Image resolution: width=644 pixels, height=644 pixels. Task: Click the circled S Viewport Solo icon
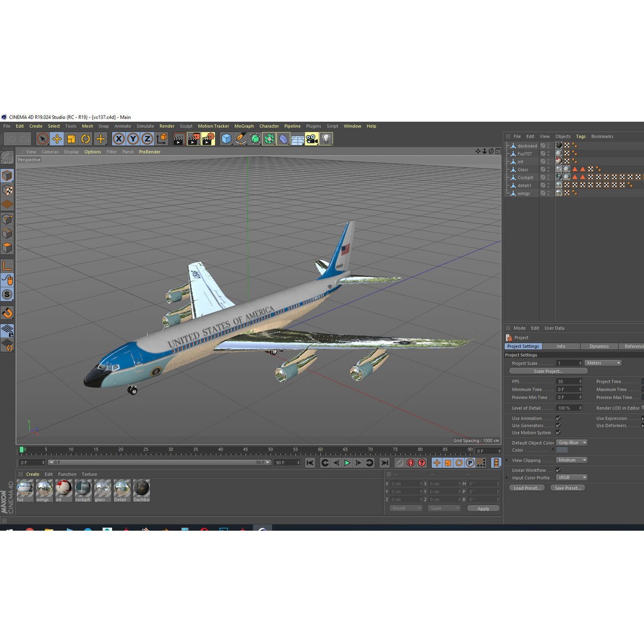7,295
